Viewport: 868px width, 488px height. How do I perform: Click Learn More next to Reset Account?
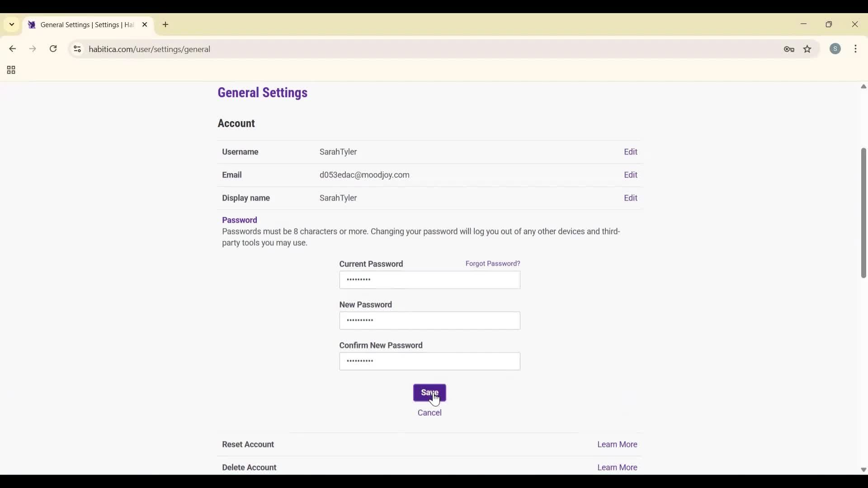coord(617,444)
